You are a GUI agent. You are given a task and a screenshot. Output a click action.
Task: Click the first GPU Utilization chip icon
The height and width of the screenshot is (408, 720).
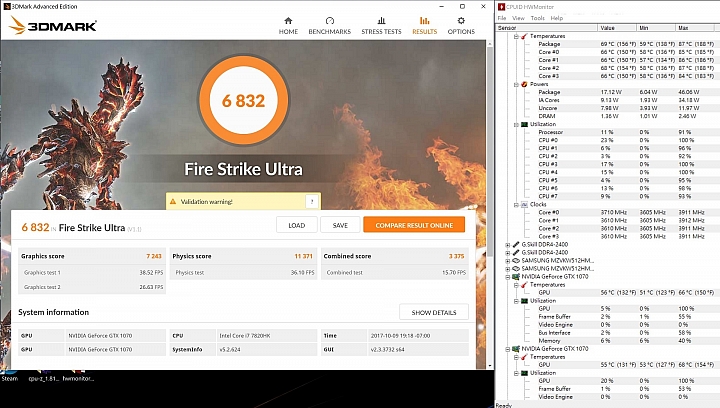pyautogui.click(x=524, y=301)
